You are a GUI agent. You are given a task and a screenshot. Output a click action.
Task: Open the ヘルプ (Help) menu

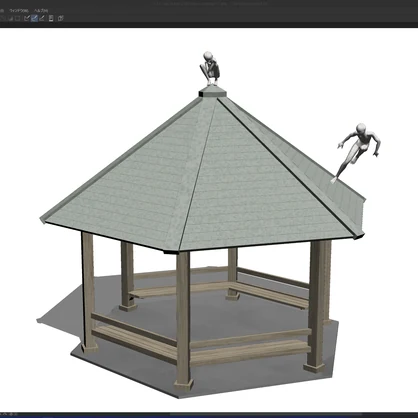41,11
